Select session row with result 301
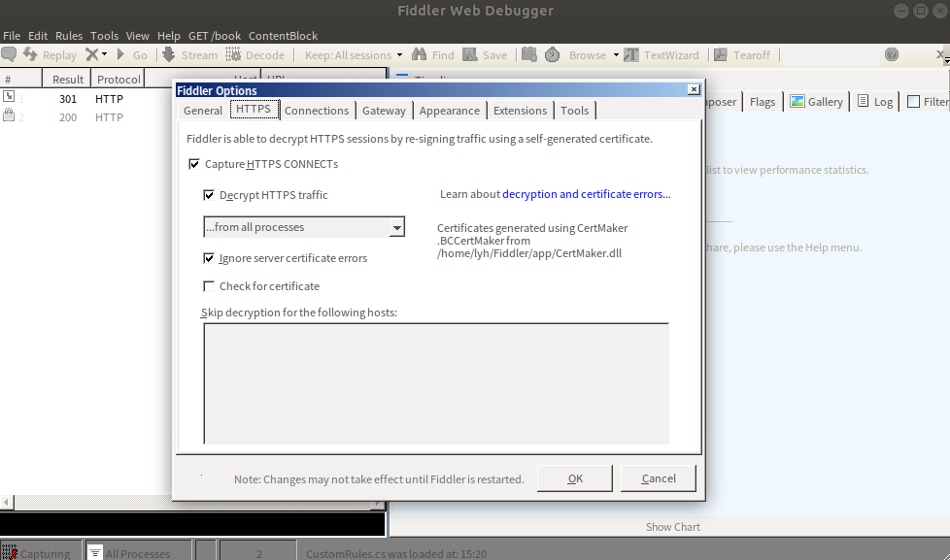950x560 pixels. pos(86,99)
